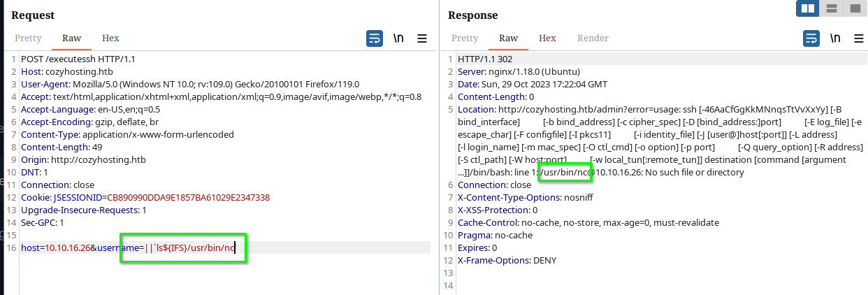Click the DNT: 1 header
Screen dimensions: 868x295
pos(35,172)
